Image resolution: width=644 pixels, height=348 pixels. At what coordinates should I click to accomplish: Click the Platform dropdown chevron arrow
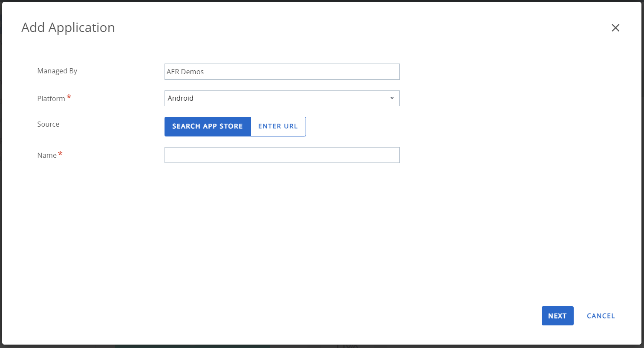tap(392, 98)
